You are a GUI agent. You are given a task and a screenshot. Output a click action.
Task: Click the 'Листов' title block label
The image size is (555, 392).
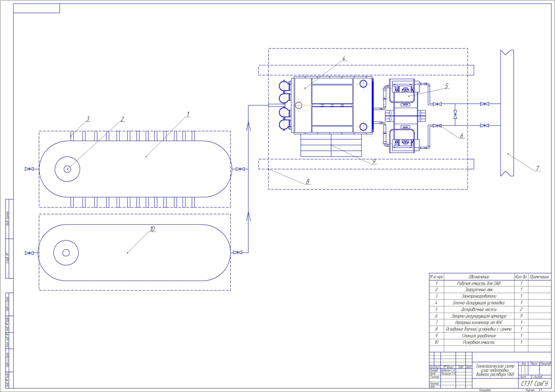tap(538, 377)
